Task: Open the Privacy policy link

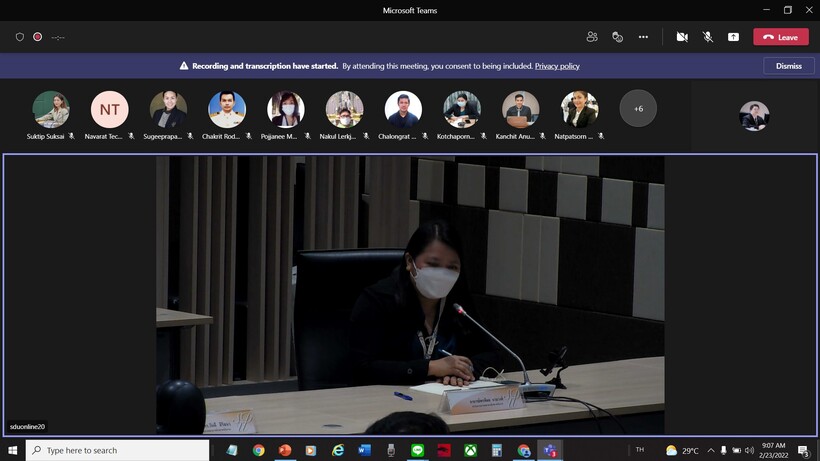Action: (x=557, y=66)
